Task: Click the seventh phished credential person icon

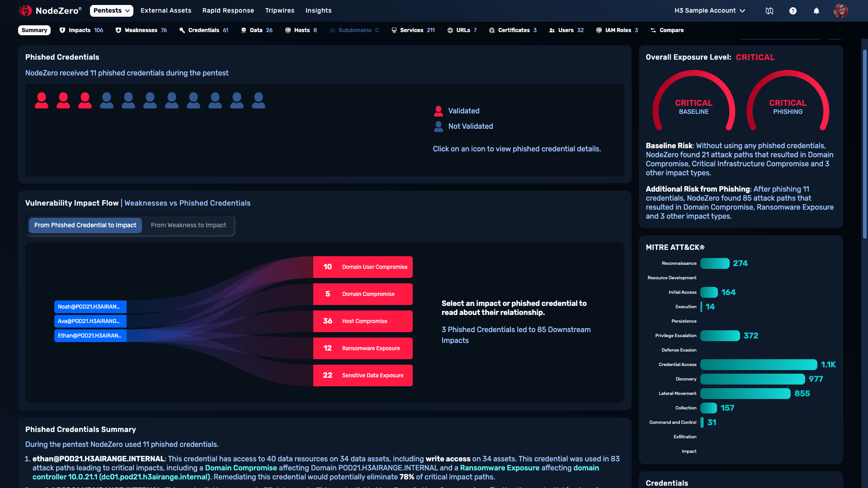Action: coord(172,100)
